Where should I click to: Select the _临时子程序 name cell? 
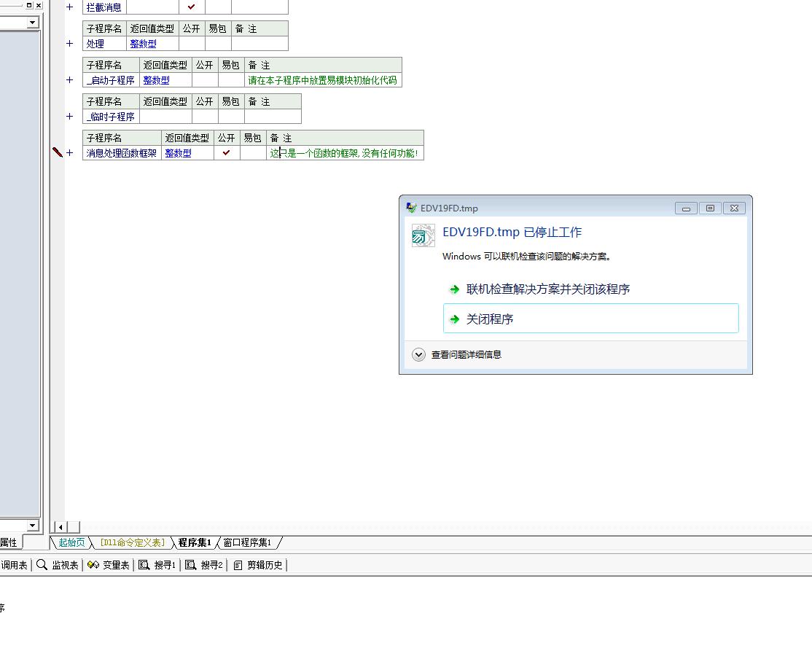pos(111,117)
